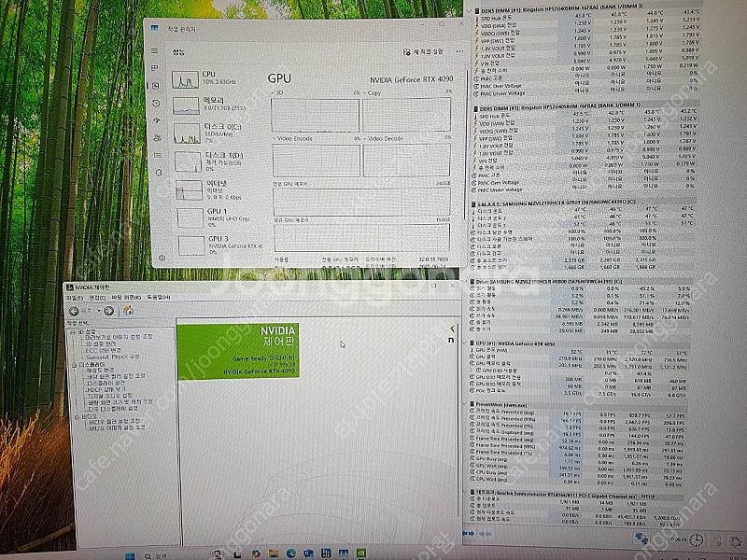
Task: Select Performance page icon in Task Manager sidebar
Action: 155,86
